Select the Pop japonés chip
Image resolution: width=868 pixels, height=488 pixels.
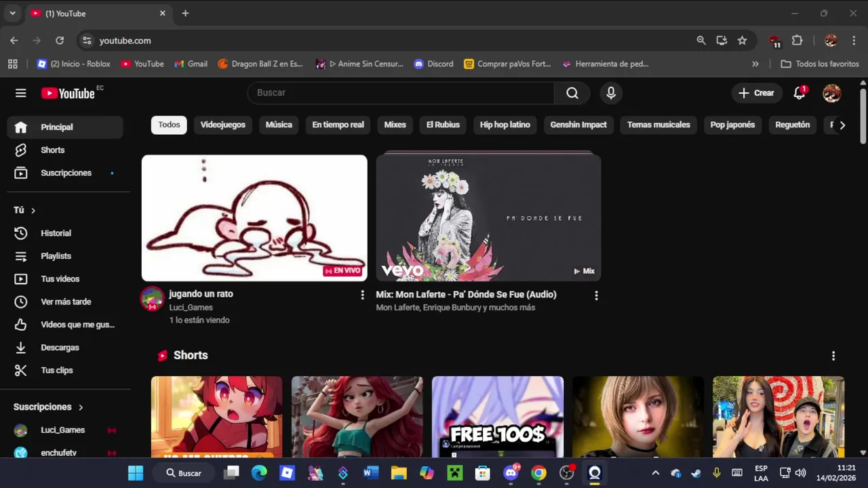[732, 125]
